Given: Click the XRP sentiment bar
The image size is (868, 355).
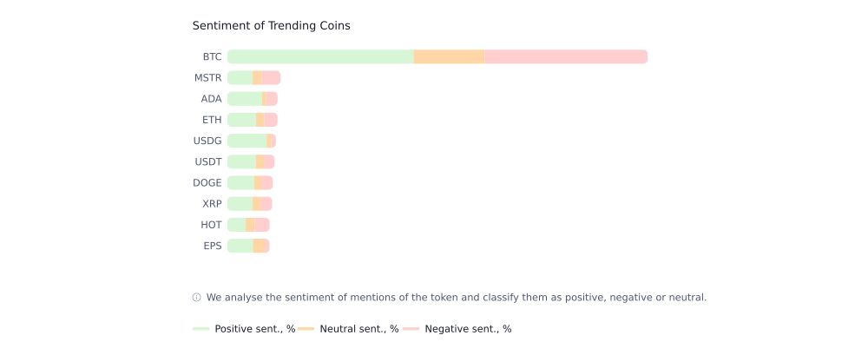Looking at the screenshot, I should (x=249, y=204).
